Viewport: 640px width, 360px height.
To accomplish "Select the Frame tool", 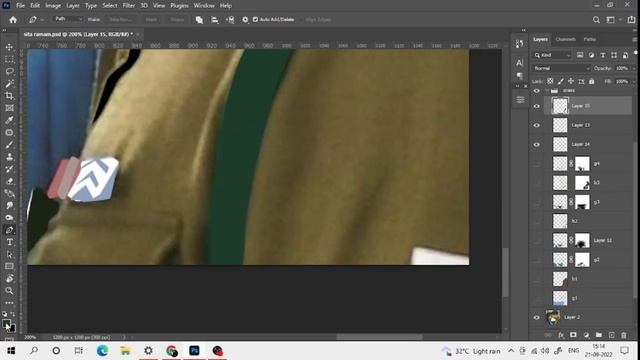I will [x=9, y=108].
